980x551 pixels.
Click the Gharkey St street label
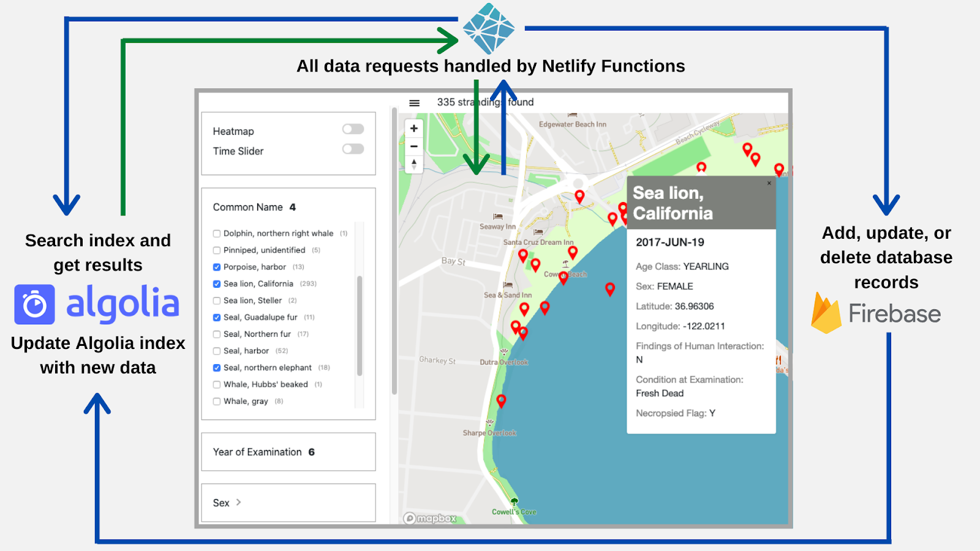coord(437,360)
